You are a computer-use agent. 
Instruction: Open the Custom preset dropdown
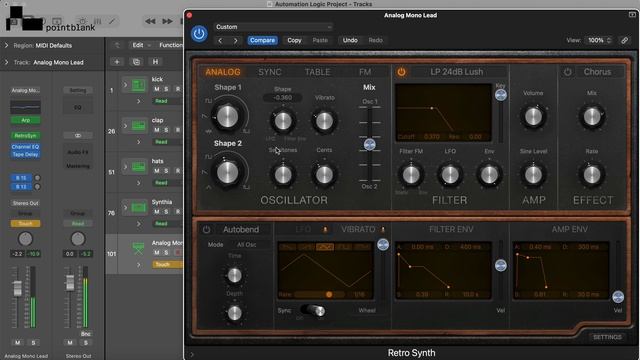tap(273, 27)
